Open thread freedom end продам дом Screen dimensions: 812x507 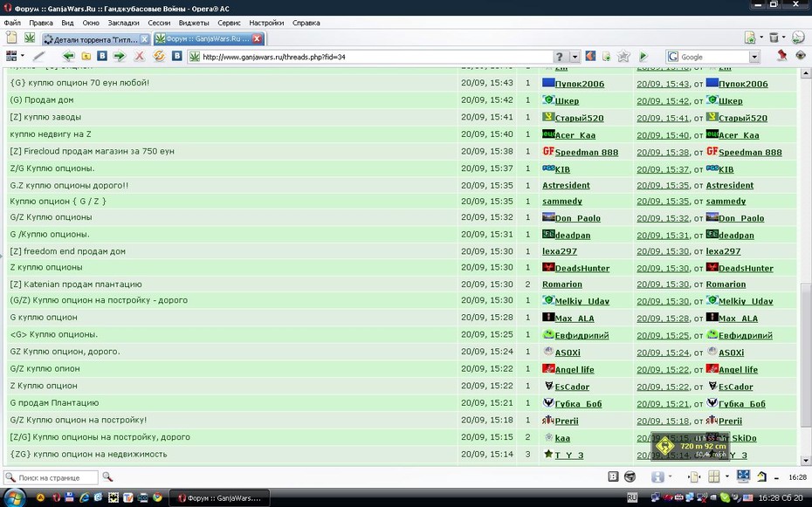[67, 251]
